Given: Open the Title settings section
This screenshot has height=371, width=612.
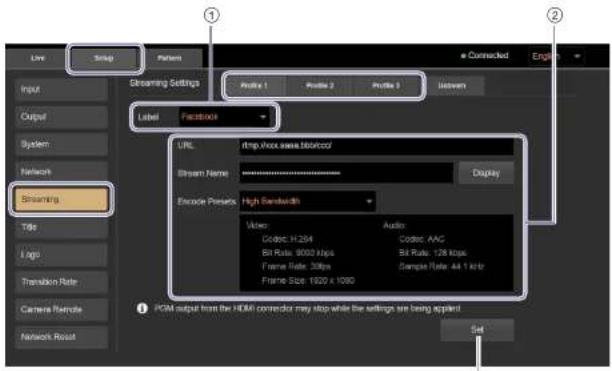Looking at the screenshot, I should point(61,227).
